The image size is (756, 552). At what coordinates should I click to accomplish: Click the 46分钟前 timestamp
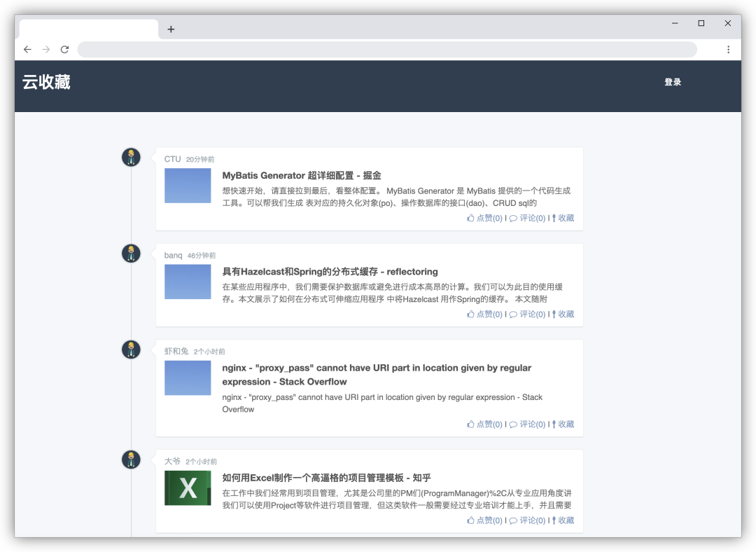[202, 256]
